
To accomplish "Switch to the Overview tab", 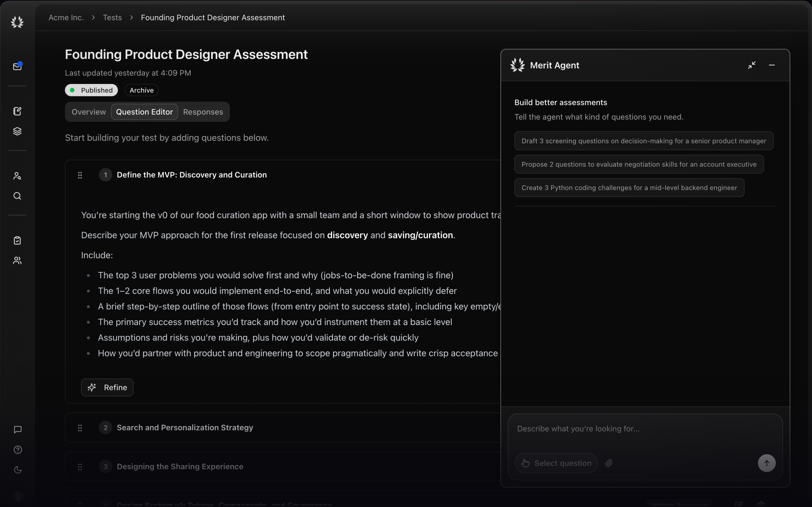I will pos(88,112).
